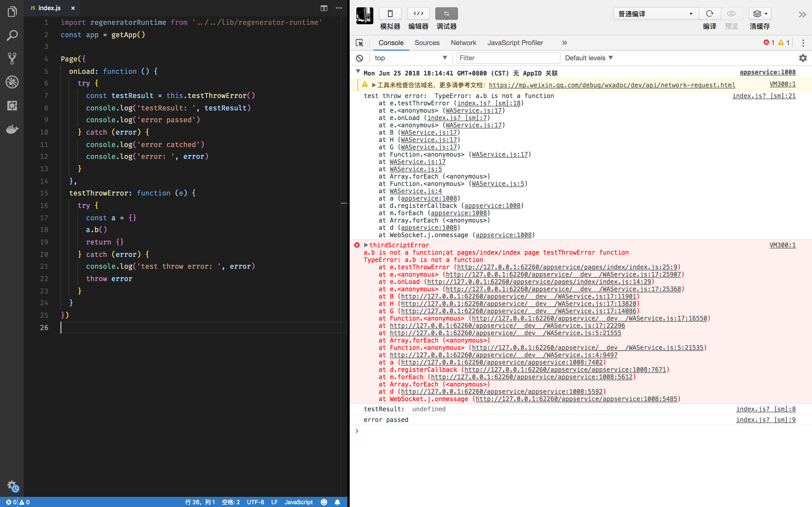The image size is (812, 507).
Task: Click the clear console icon
Action: [359, 58]
